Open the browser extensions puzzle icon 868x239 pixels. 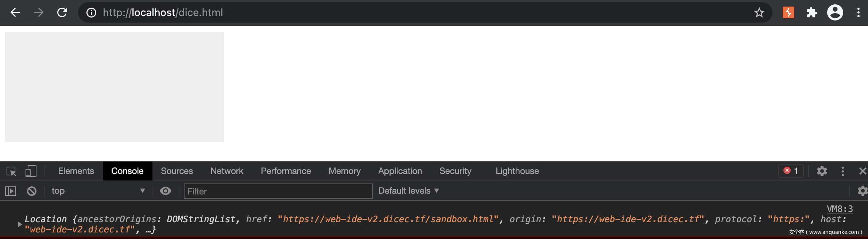point(812,13)
